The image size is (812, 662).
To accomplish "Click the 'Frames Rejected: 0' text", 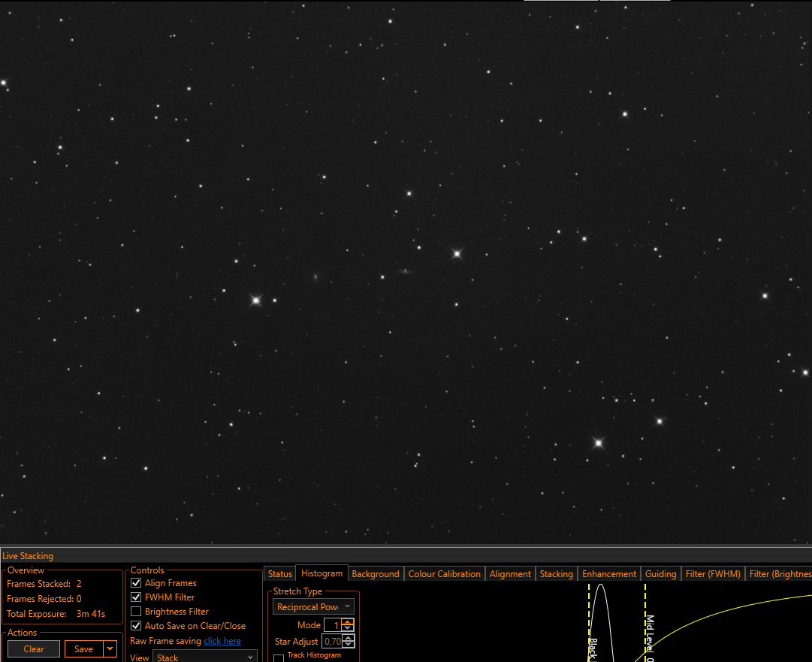I will (44, 598).
